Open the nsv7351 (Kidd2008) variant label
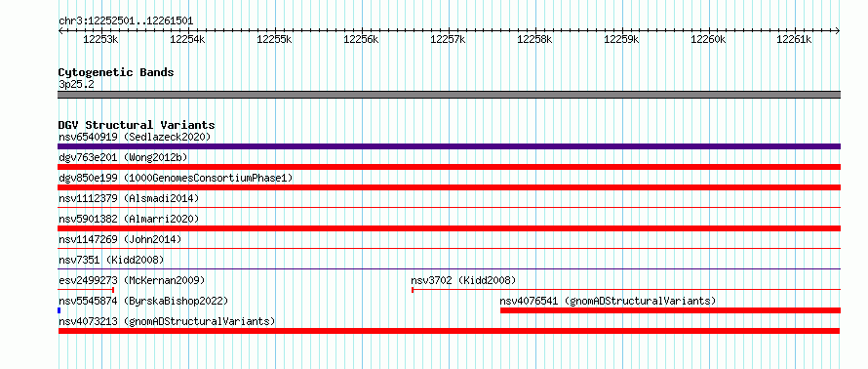This screenshot has height=369, width=868. pos(111,260)
